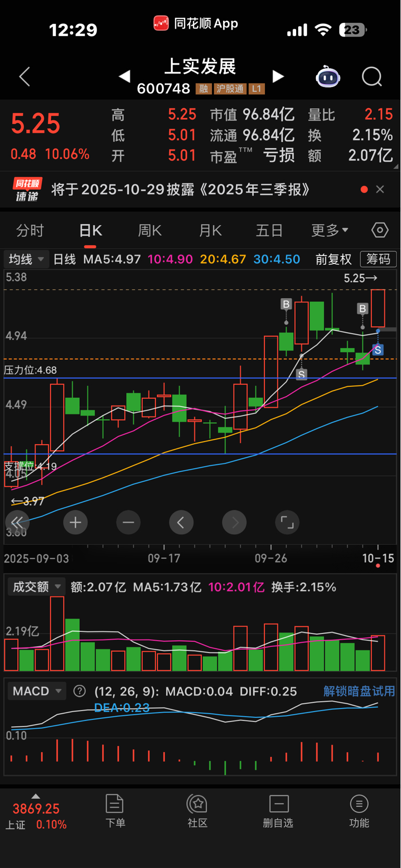Zoom in chart with plus button
This screenshot has width=401, height=868.
tap(76, 522)
